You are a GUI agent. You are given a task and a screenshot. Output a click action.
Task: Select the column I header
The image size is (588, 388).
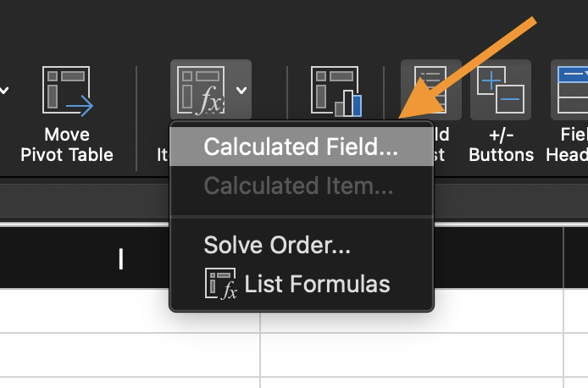click(121, 259)
